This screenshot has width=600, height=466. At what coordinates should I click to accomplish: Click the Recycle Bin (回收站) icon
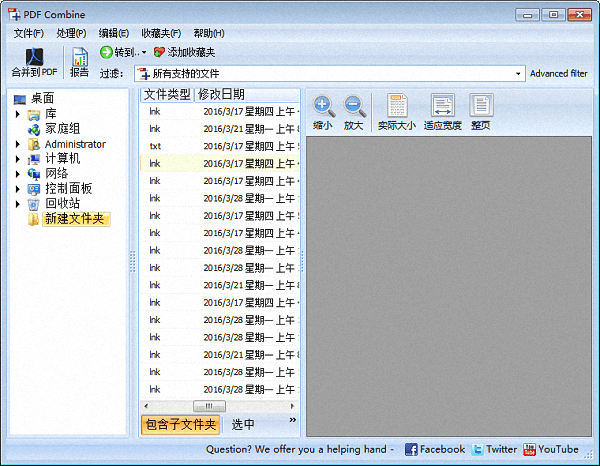pyautogui.click(x=34, y=204)
